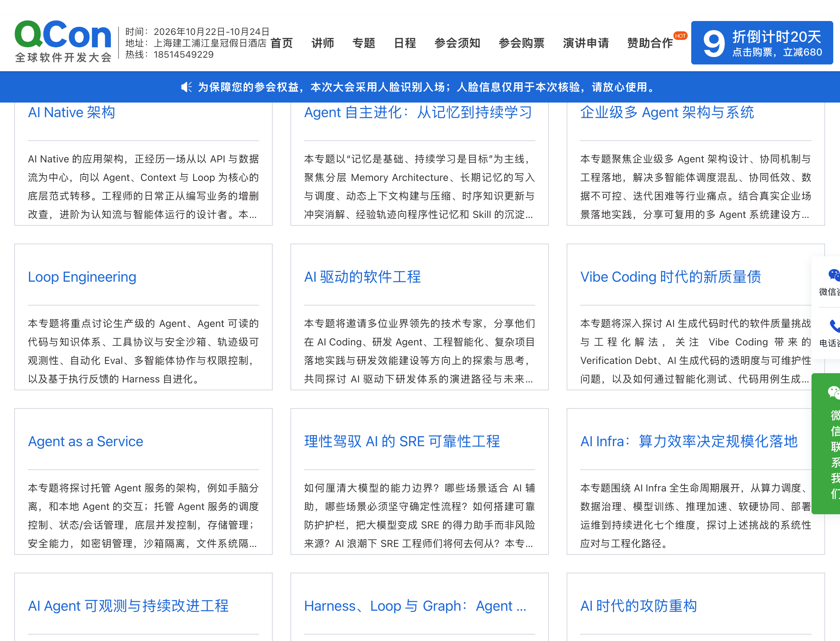Open the Harness、Loop 与 Graph track title
The height and width of the screenshot is (641, 840).
pyautogui.click(x=415, y=606)
